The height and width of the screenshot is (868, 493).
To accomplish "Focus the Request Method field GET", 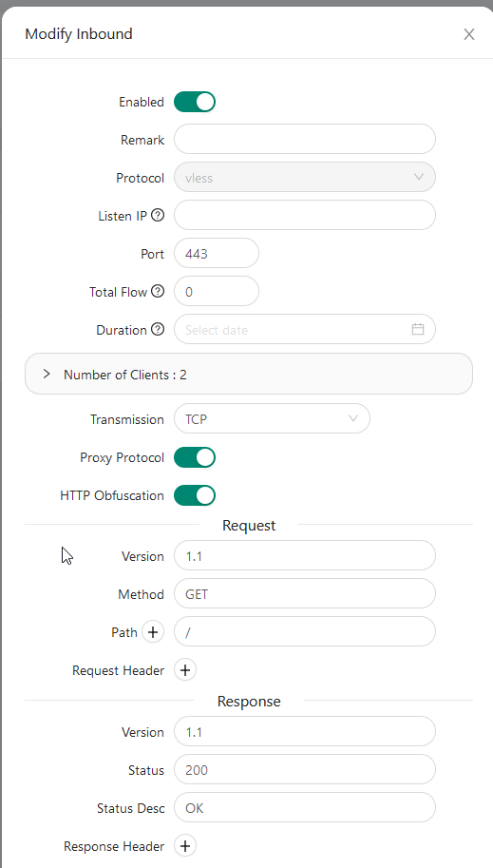I will tap(305, 593).
